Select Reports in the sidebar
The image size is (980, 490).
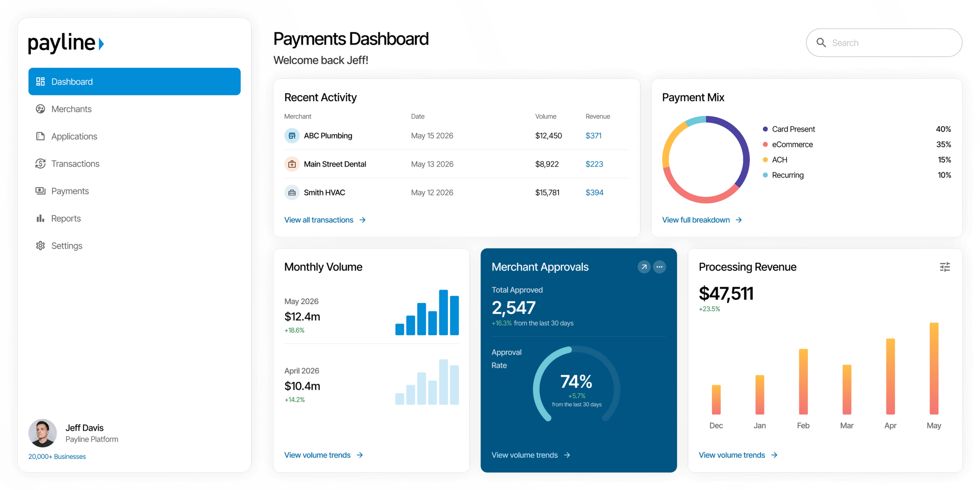click(134, 218)
